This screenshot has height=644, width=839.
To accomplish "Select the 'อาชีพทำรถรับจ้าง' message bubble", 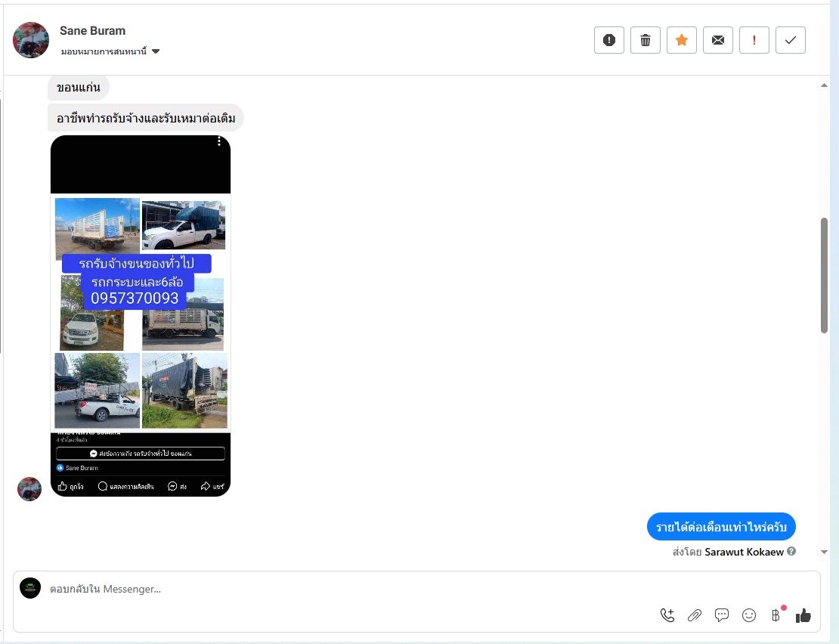I will tap(146, 118).
